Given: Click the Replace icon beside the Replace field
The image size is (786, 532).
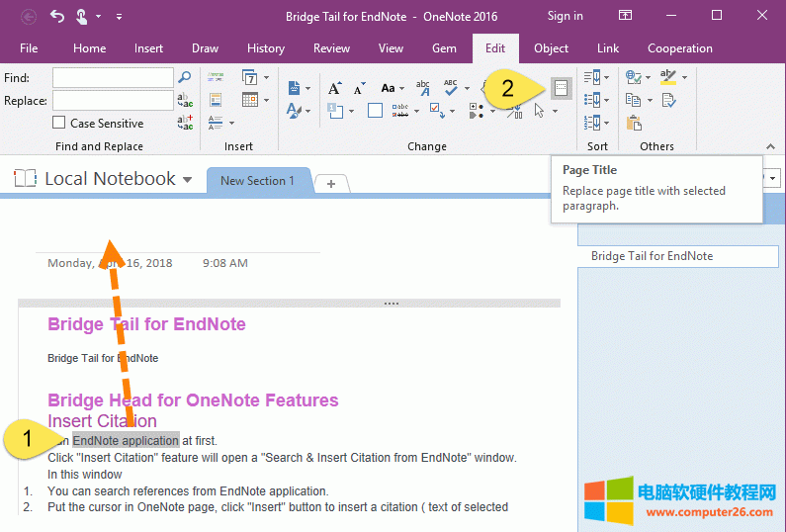Looking at the screenshot, I should pos(185,100).
